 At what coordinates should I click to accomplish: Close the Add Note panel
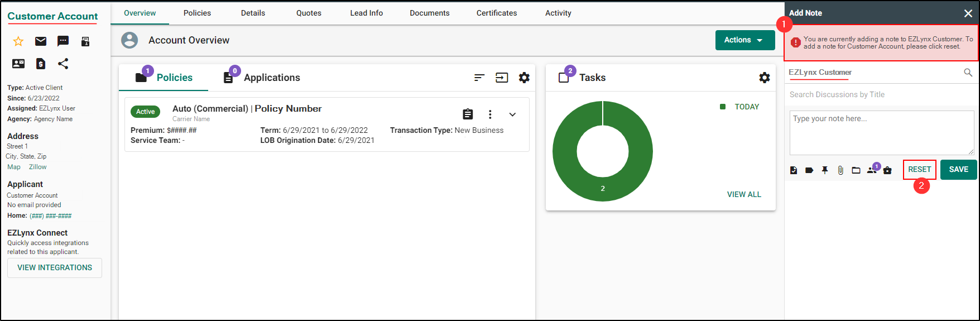tap(968, 13)
